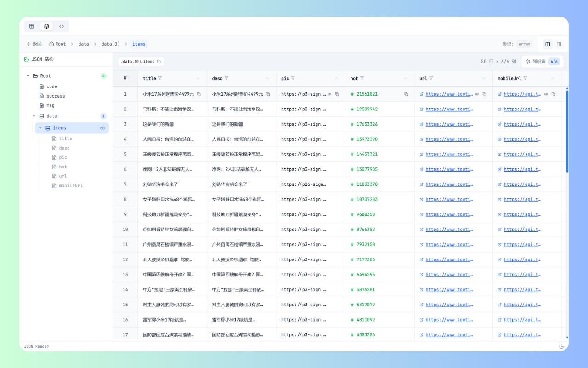Select success node in tree
This screenshot has height=368, width=588.
pyautogui.click(x=56, y=96)
